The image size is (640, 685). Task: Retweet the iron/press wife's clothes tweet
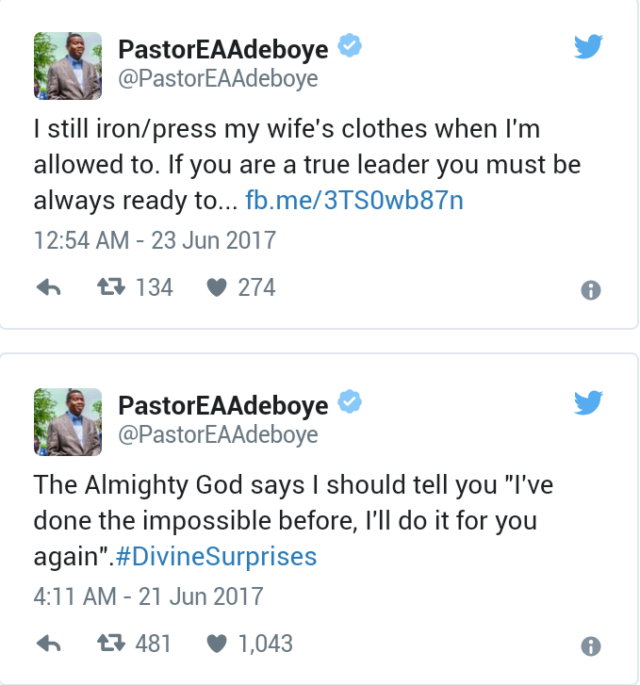pos(110,288)
